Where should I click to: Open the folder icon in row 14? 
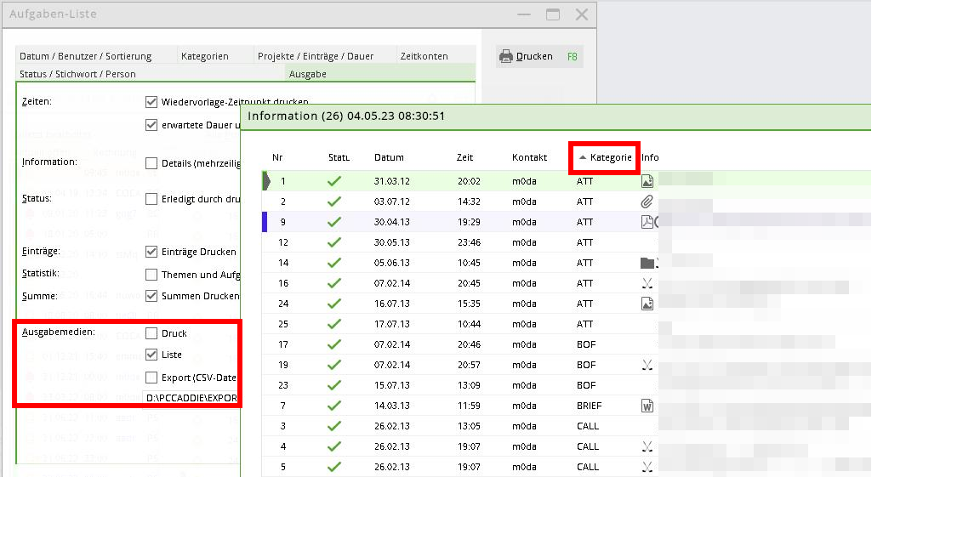click(x=647, y=263)
